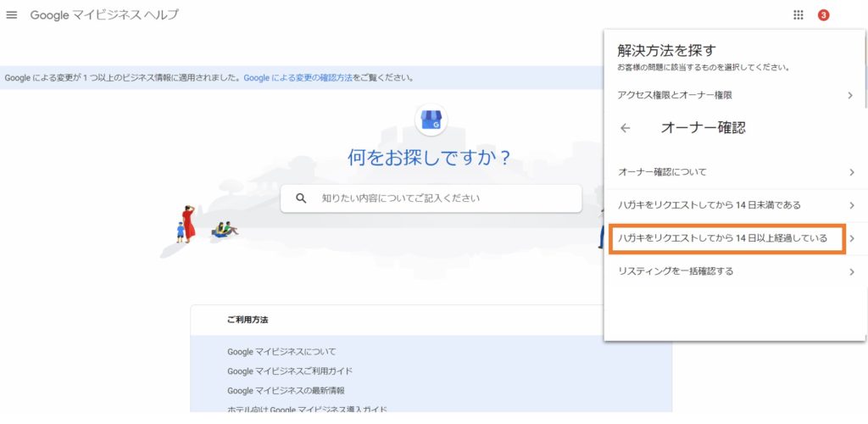Open the red notification badge showing 3
Image resolution: width=868 pixels, height=424 pixels.
824,15
